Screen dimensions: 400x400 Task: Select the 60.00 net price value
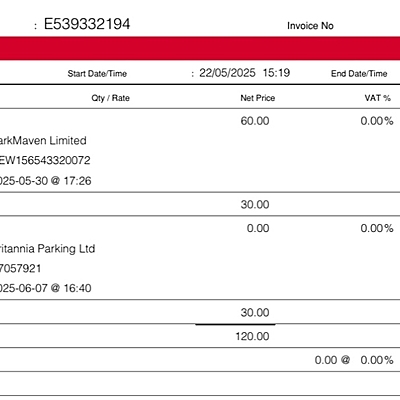(255, 121)
